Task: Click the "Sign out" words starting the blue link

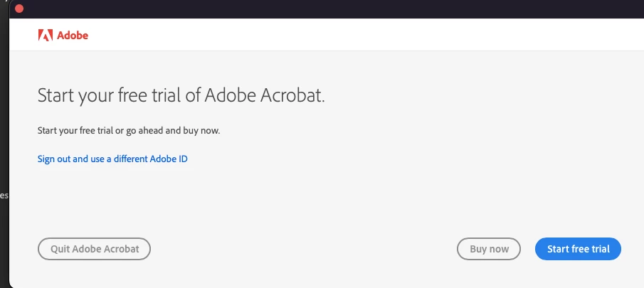Action: point(54,159)
